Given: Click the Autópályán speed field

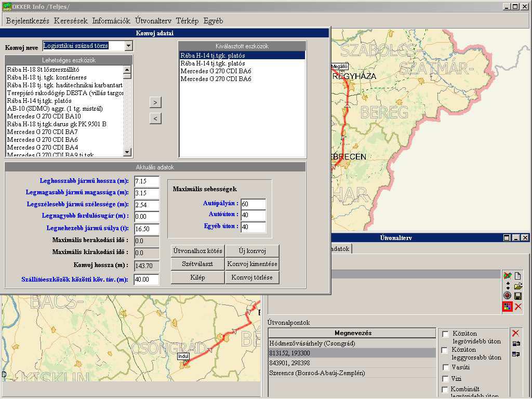Looking at the screenshot, I should pyautogui.click(x=253, y=204).
